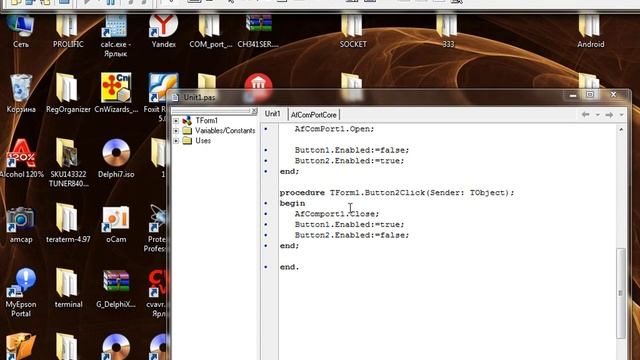640x360 pixels.
Task: Switch to the Unit1 editor tab
Action: [273, 114]
